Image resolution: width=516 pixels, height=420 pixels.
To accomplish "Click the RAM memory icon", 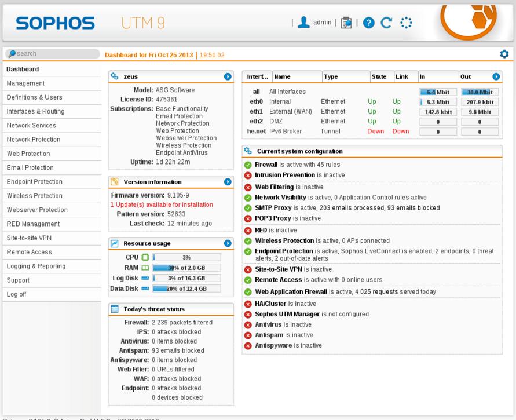I will click(145, 268).
